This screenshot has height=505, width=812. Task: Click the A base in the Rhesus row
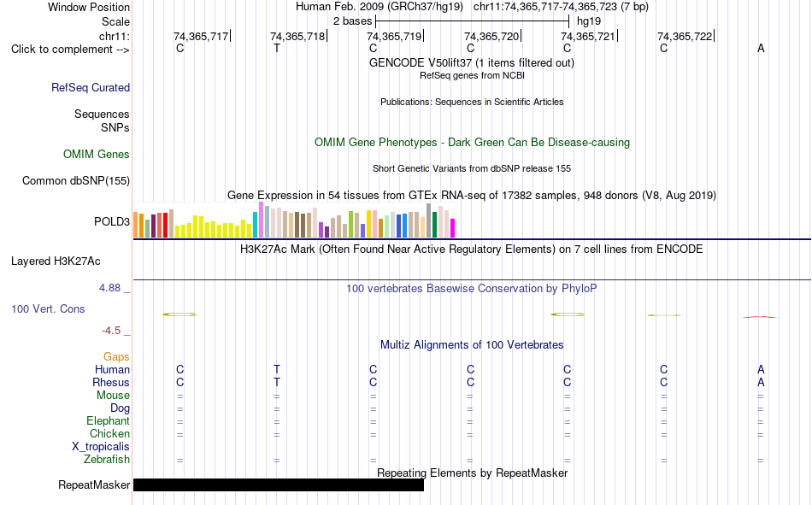click(x=761, y=383)
